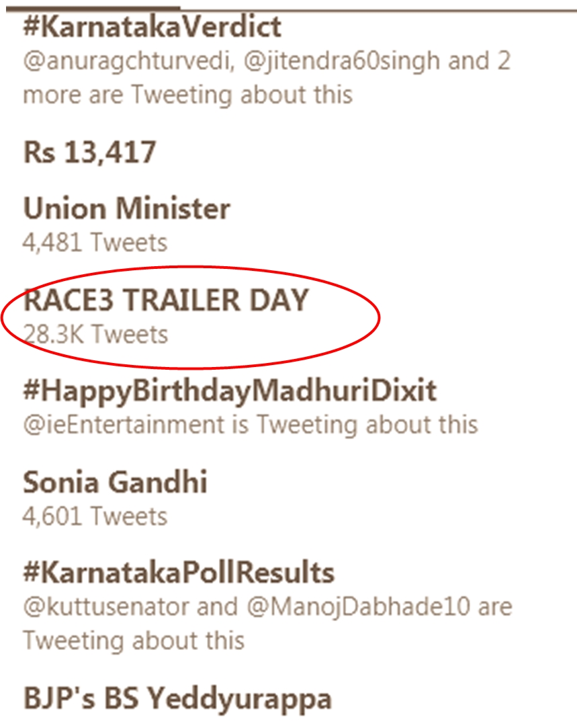Click the @ieEntertainment handle
The image size is (577, 728).
(x=123, y=425)
